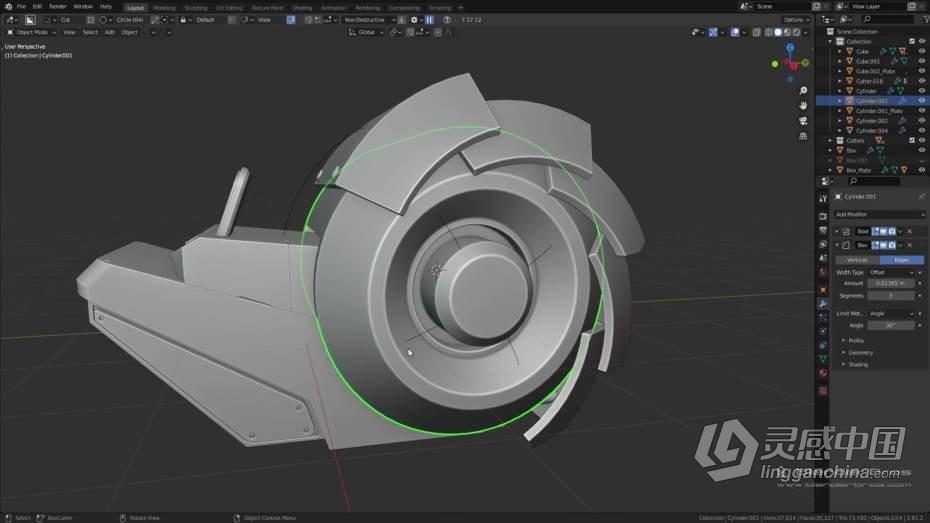This screenshot has height=523, width=930.
Task: Select the Edges bevel mode button
Action: (x=902, y=260)
